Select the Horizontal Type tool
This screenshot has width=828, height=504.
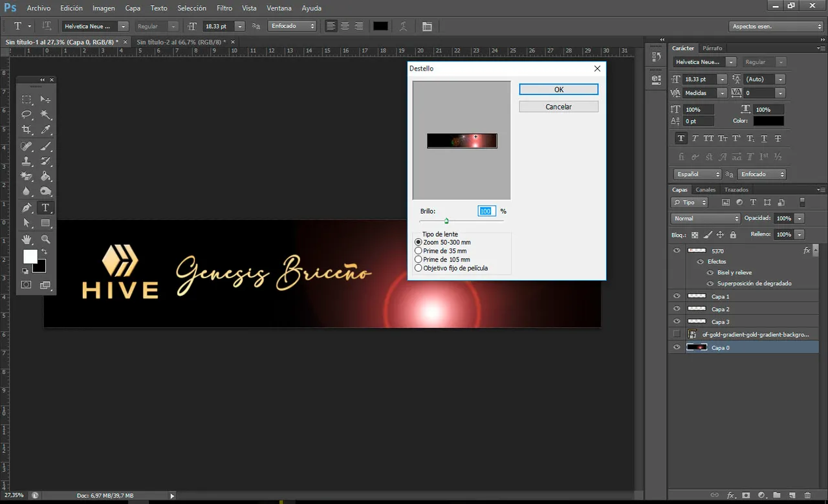pyautogui.click(x=45, y=208)
